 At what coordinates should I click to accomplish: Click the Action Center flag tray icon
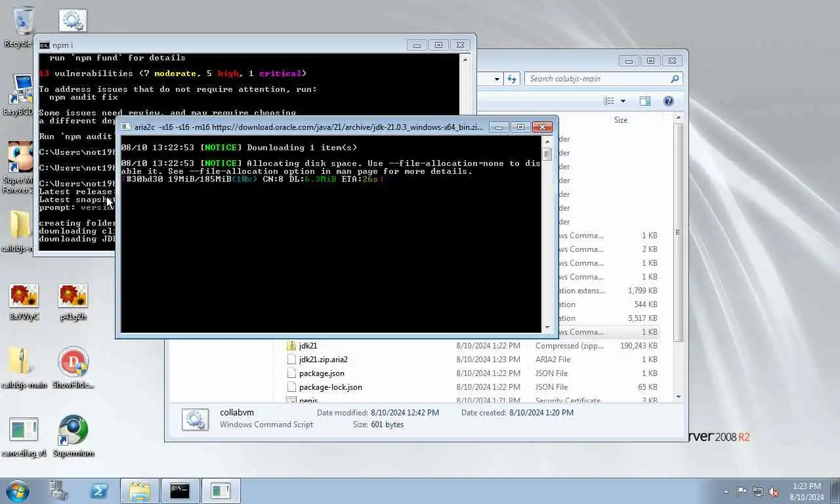(742, 491)
